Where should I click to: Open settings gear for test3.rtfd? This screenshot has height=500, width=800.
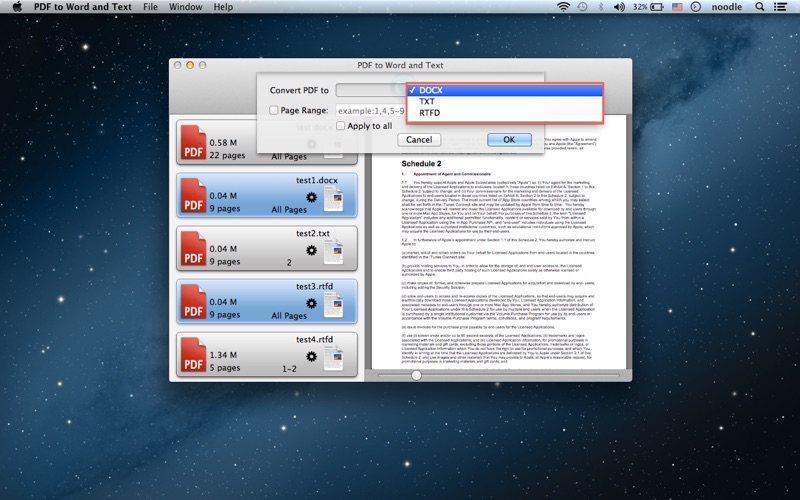click(311, 303)
